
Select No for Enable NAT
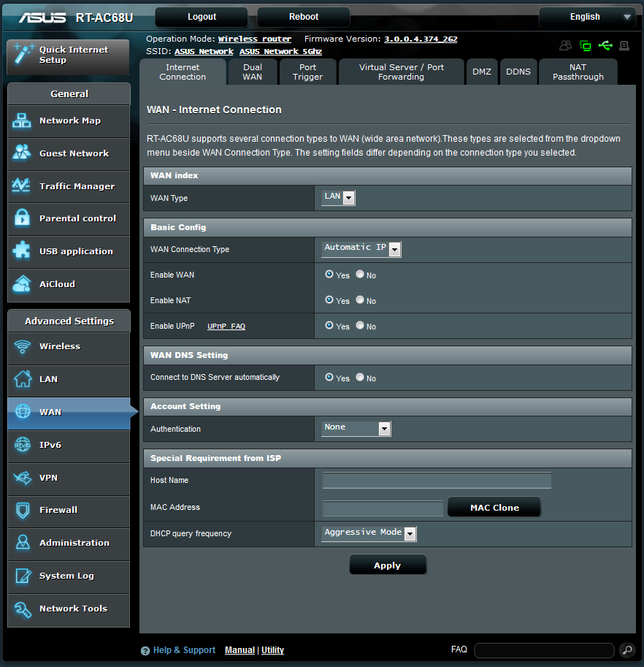click(x=360, y=300)
